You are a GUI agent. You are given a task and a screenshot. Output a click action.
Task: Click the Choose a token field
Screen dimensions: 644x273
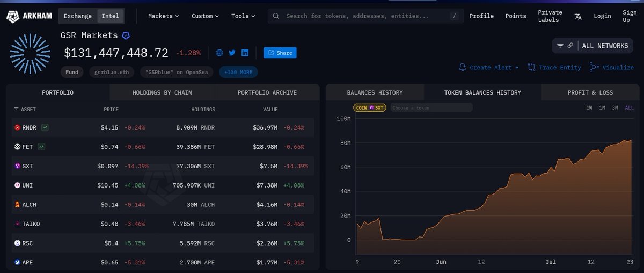[x=431, y=108]
